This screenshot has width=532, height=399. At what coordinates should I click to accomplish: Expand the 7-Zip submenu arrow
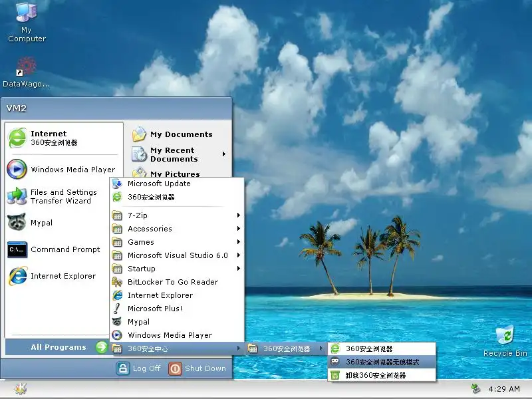tap(239, 215)
